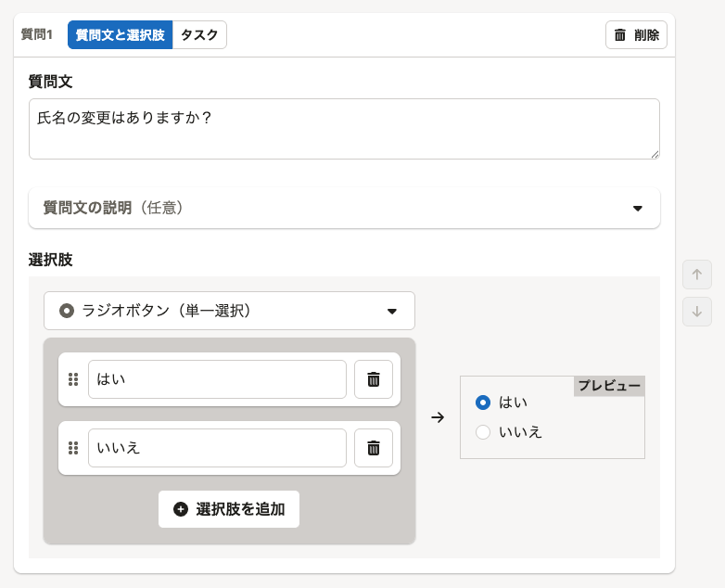Image resolution: width=725 pixels, height=588 pixels.
Task: Click the trash icon beside はい option
Action: point(374,379)
